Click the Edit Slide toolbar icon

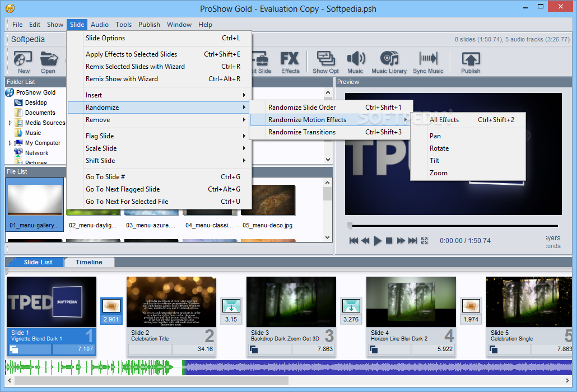pos(261,62)
